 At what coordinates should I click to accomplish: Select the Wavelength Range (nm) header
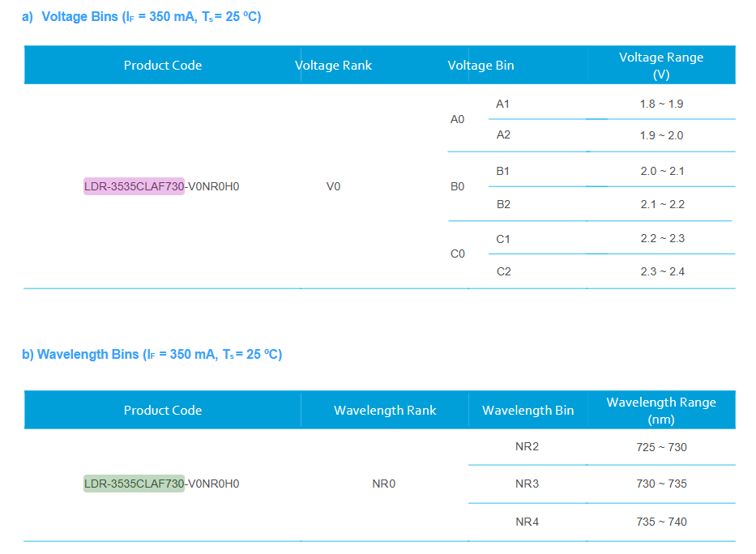[x=661, y=411]
